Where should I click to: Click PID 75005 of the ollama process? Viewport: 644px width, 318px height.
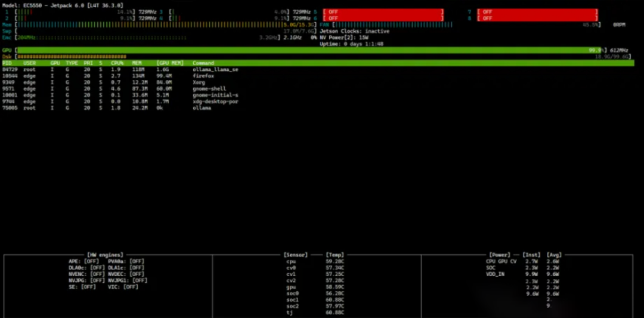10,108
